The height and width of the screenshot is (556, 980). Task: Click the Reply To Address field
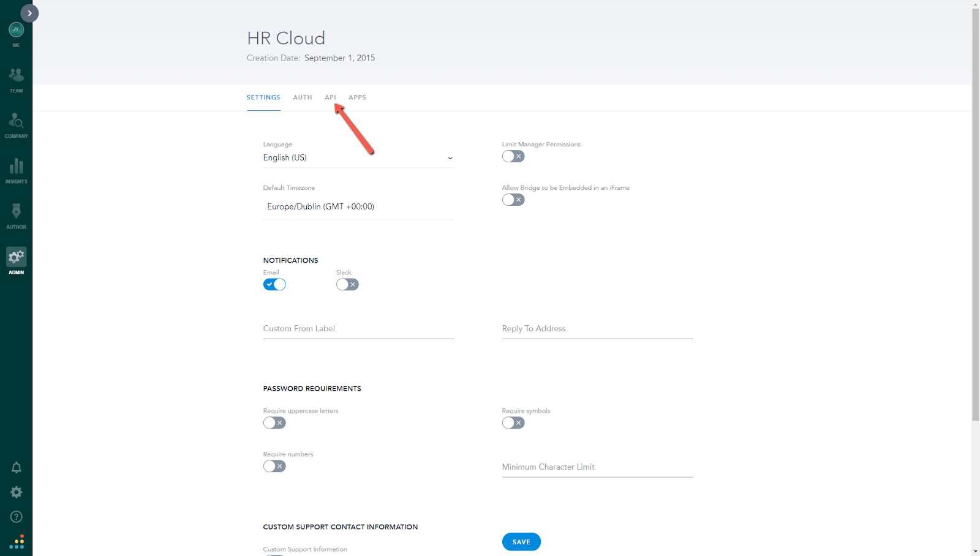(x=597, y=329)
